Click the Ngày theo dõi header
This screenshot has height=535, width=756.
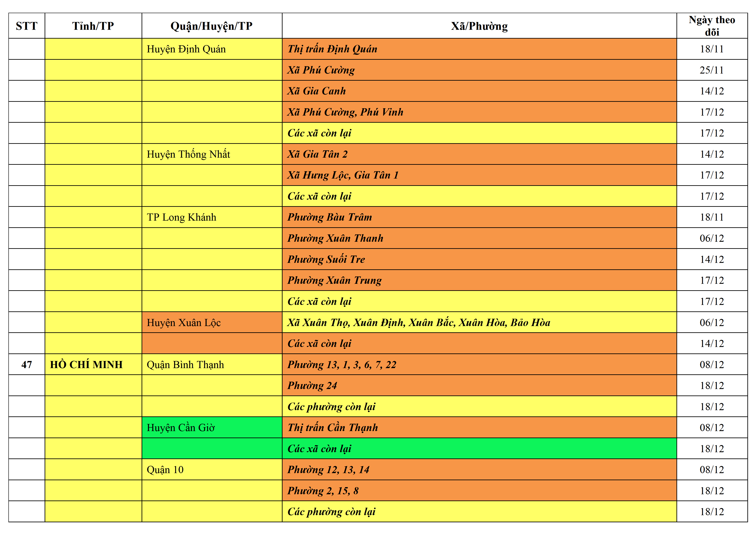click(712, 26)
